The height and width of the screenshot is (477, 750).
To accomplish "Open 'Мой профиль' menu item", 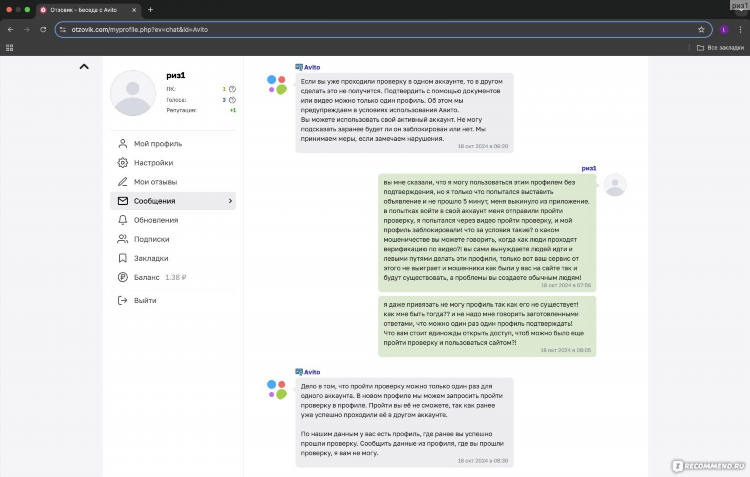I will pyautogui.click(x=173, y=144).
